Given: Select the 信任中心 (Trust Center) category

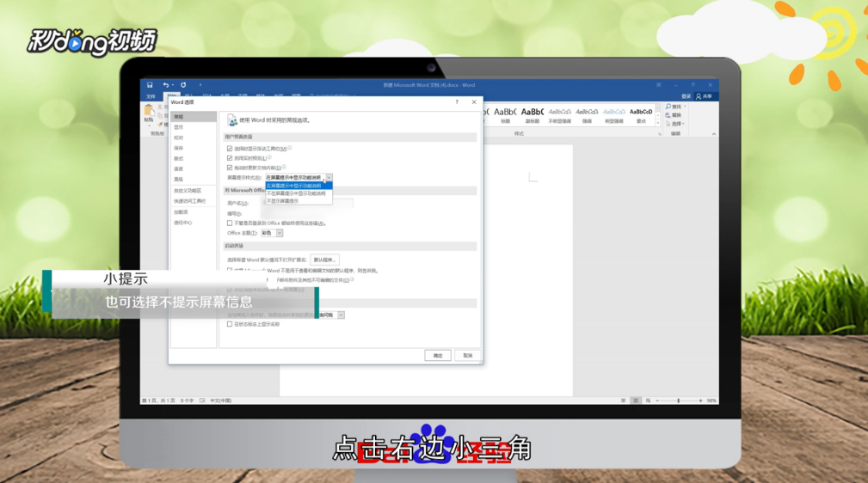Looking at the screenshot, I should coord(194,223).
